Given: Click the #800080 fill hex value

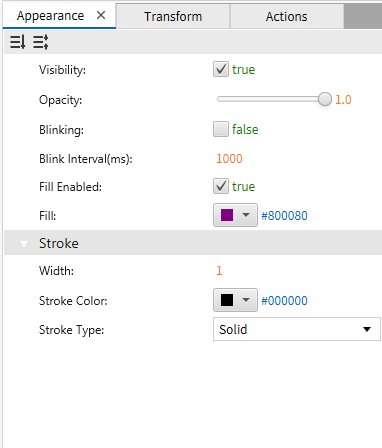Looking at the screenshot, I should coord(284,216).
